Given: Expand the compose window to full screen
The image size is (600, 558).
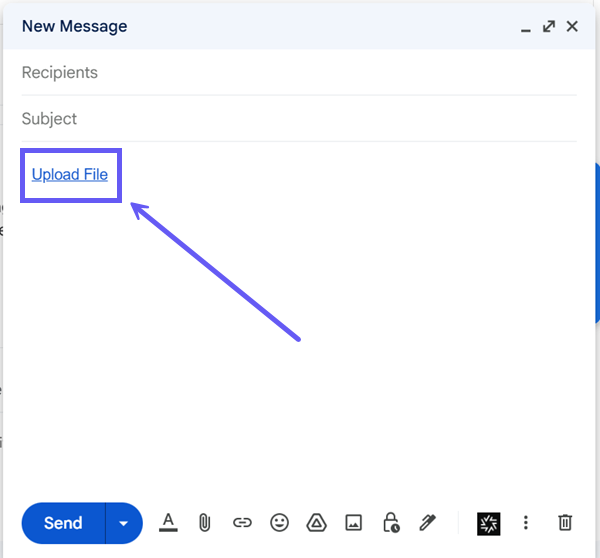Looking at the screenshot, I should (549, 26).
